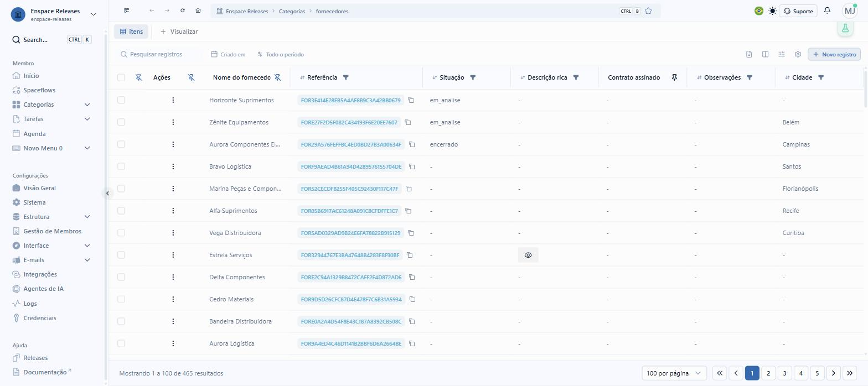Check the Delta Componentes row

point(121,277)
